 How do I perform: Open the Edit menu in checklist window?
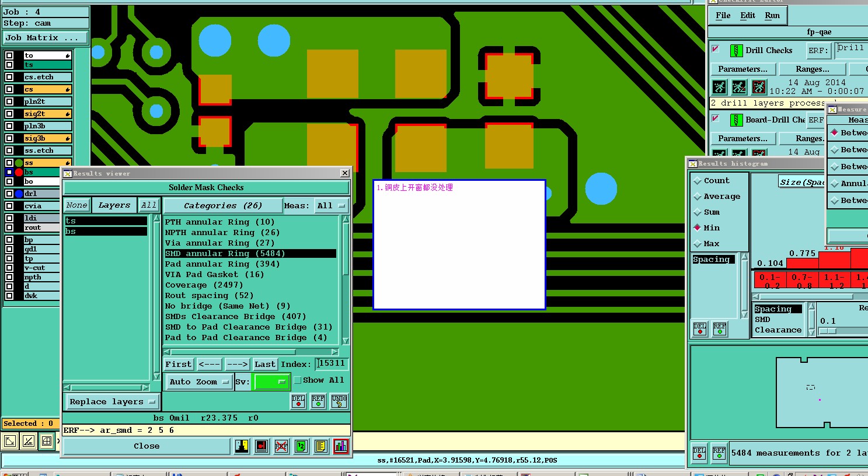(748, 16)
